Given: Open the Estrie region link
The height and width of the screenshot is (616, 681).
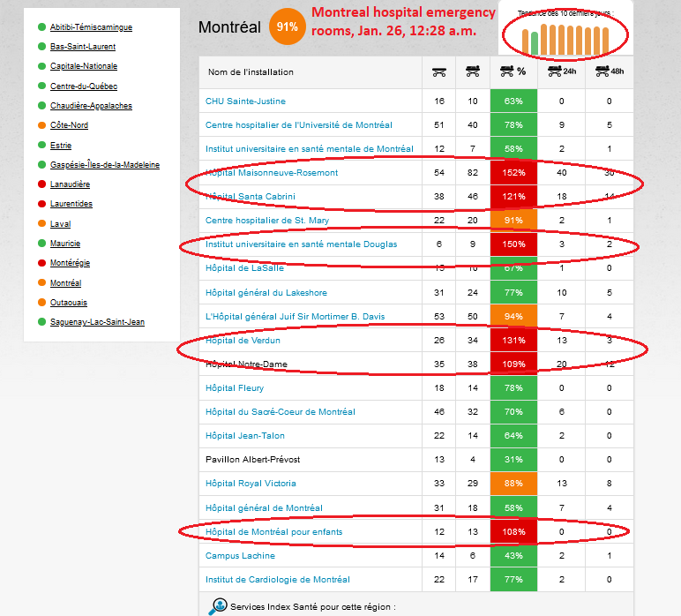Looking at the screenshot, I should click(61, 145).
